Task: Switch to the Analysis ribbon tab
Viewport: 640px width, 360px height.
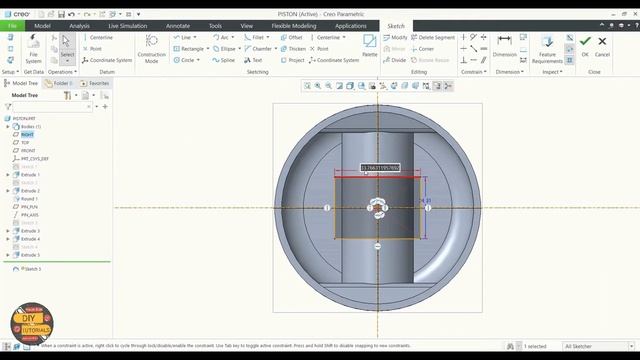Action: click(x=79, y=26)
